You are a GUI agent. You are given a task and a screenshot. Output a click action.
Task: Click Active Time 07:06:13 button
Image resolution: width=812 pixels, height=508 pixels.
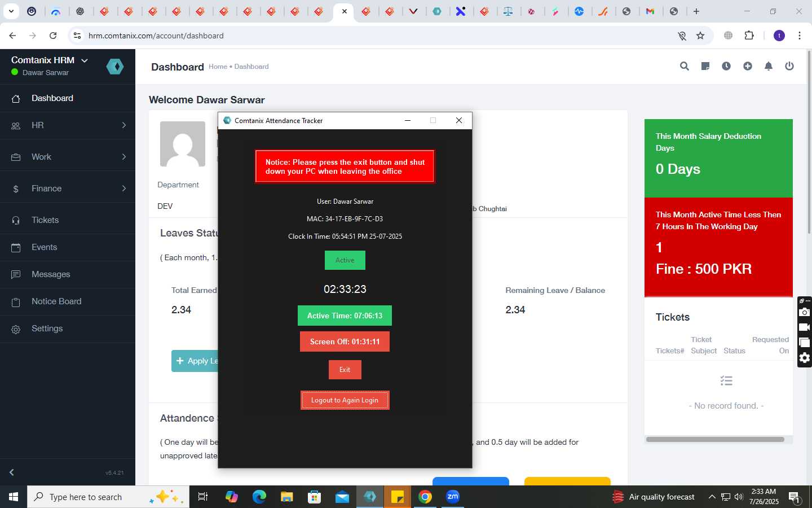tap(345, 316)
